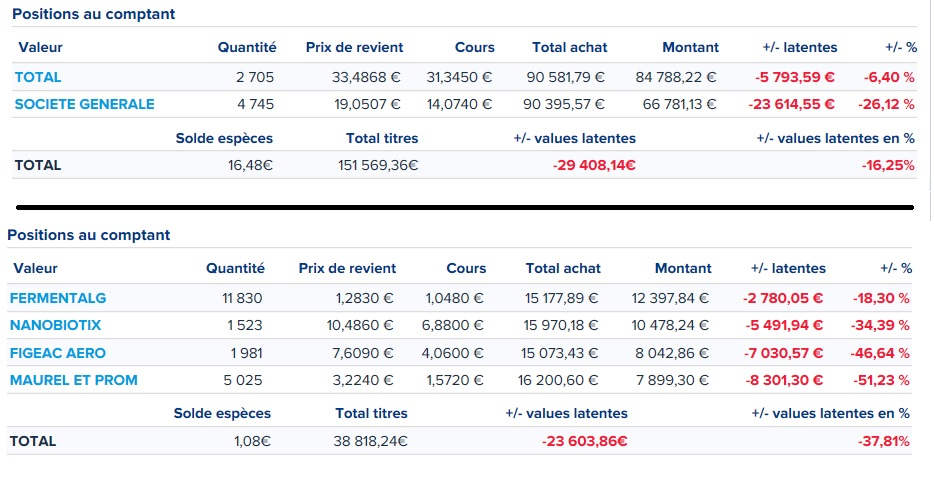Click Total achat header in top table

coord(569,47)
